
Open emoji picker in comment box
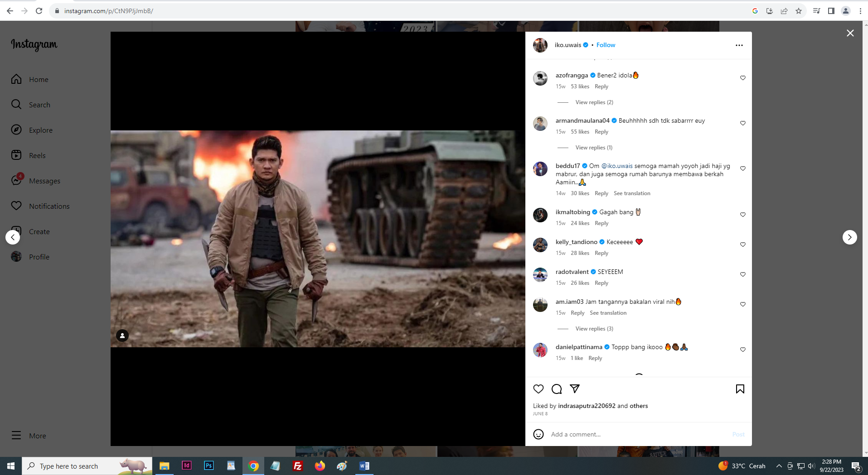(x=538, y=434)
